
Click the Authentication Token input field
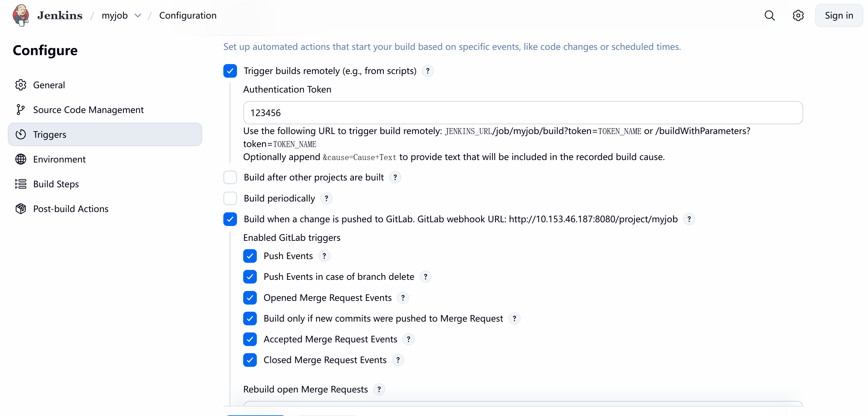pyautogui.click(x=523, y=113)
